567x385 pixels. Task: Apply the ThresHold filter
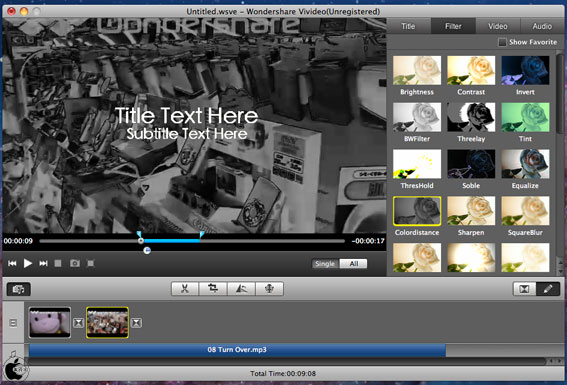pyautogui.click(x=417, y=164)
